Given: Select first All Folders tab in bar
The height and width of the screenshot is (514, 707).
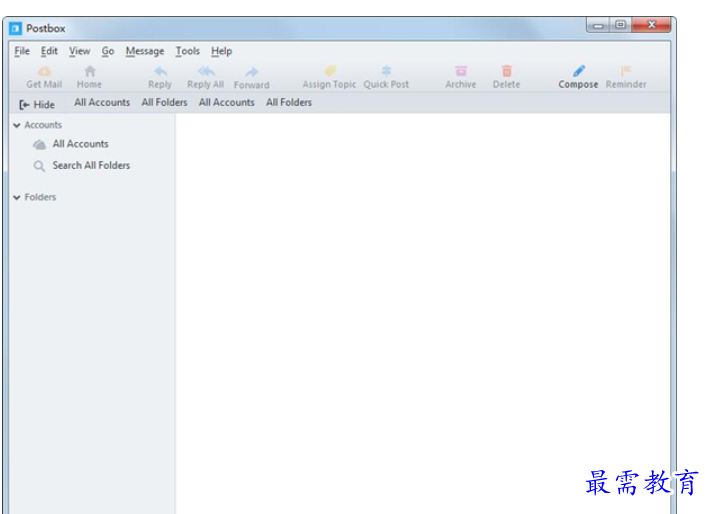Looking at the screenshot, I should pos(164,102).
